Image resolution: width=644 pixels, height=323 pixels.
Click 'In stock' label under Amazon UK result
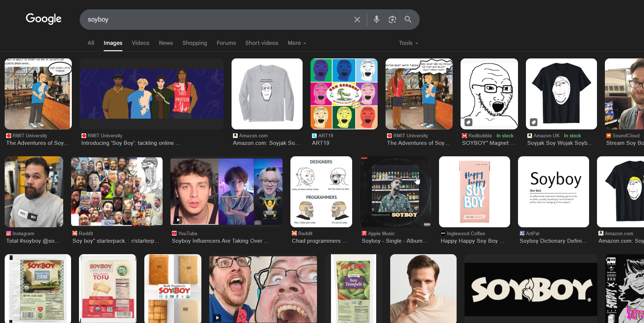tap(572, 136)
